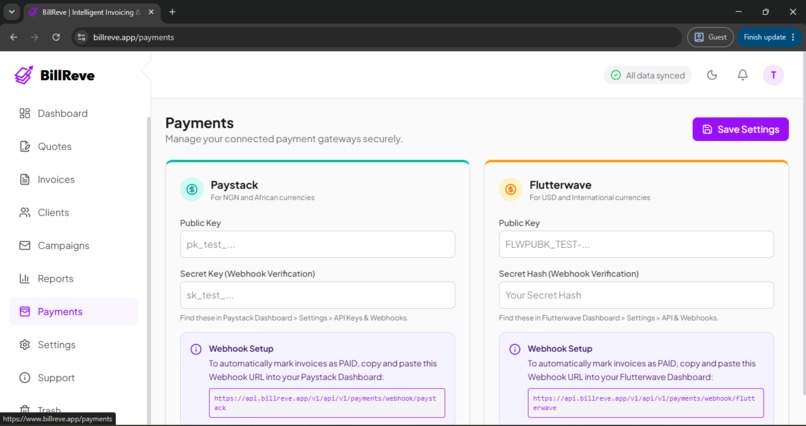
Task: Click the All data synced badge
Action: pyautogui.click(x=648, y=75)
